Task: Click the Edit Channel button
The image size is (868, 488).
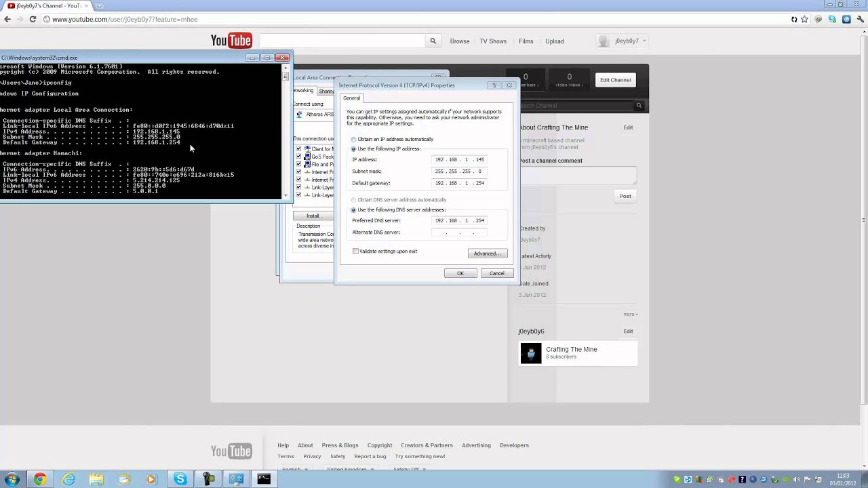Action: [615, 80]
